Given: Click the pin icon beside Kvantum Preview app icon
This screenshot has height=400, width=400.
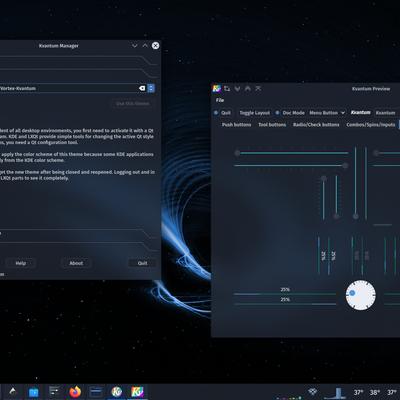Looking at the screenshot, I should (x=227, y=88).
